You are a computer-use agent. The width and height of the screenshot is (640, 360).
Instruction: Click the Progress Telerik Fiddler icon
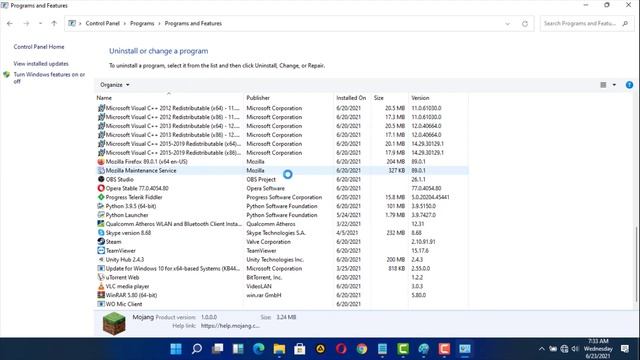pyautogui.click(x=101, y=197)
